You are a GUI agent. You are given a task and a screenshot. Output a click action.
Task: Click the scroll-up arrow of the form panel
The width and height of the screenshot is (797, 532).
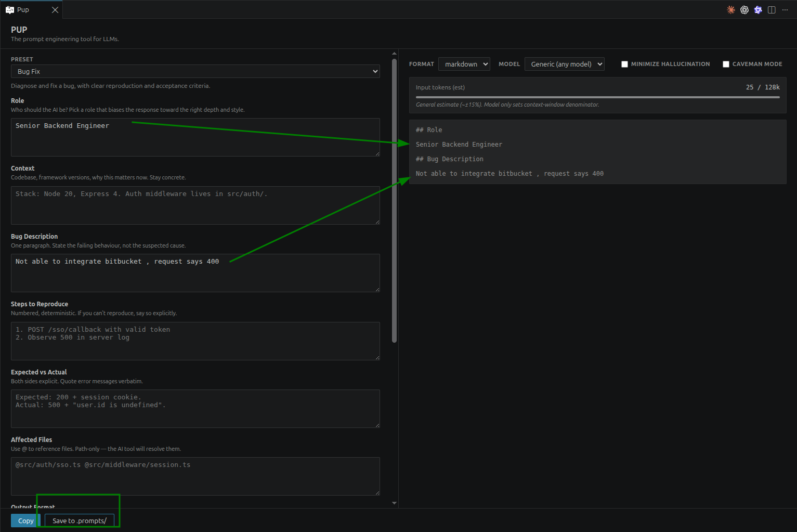[x=394, y=53]
